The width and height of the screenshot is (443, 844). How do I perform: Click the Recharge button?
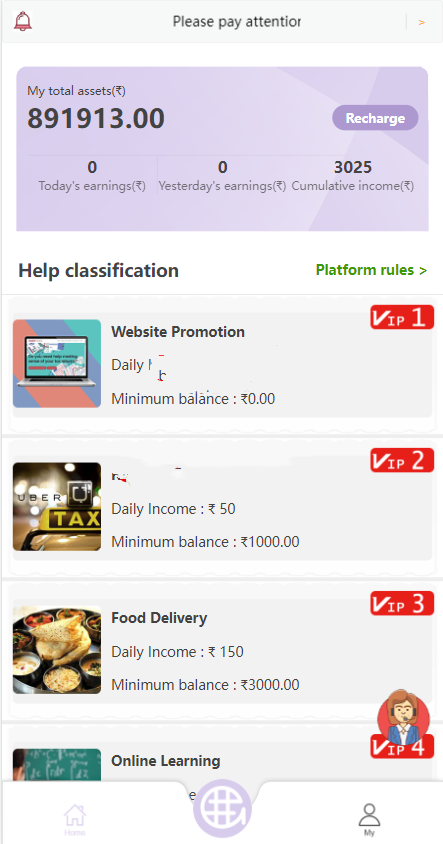point(375,118)
